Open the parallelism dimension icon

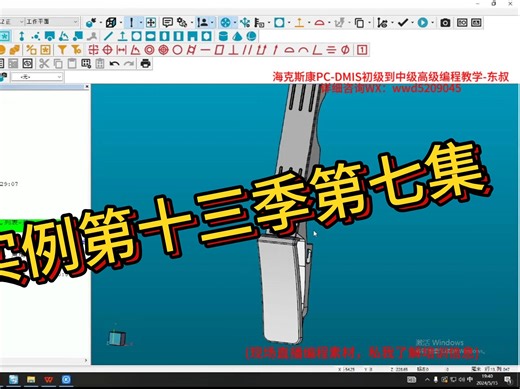247,50
